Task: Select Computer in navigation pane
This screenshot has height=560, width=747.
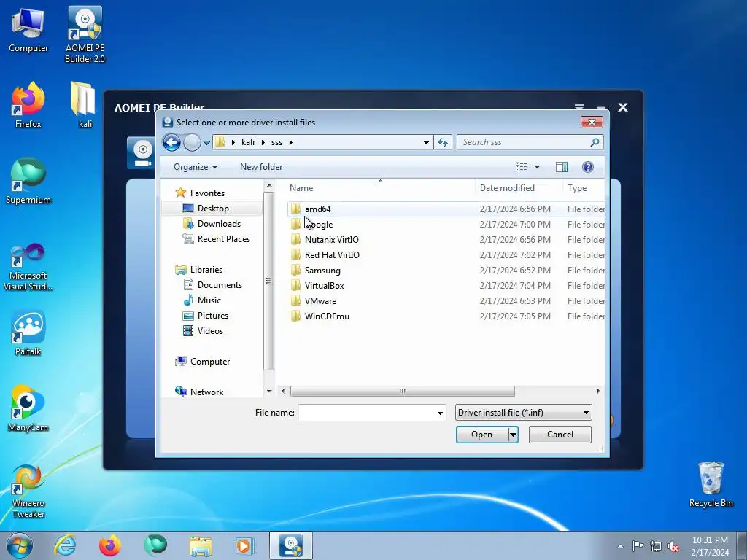Action: (209, 362)
